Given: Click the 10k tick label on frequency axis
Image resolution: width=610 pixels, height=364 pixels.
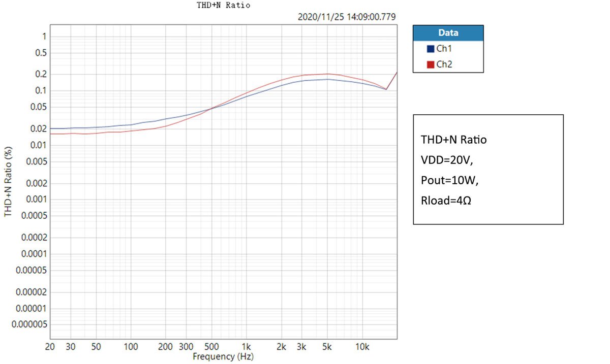Looking at the screenshot, I should coord(361,347).
